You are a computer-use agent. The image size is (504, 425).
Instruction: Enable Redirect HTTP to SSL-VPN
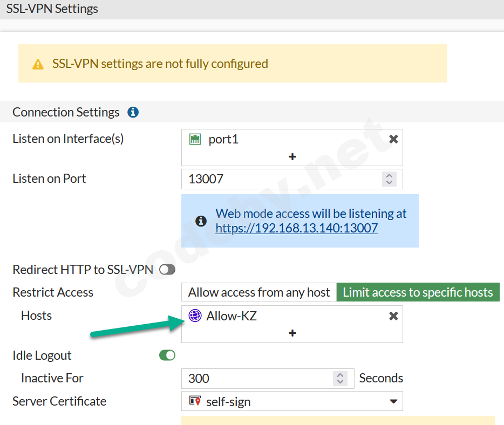167,269
